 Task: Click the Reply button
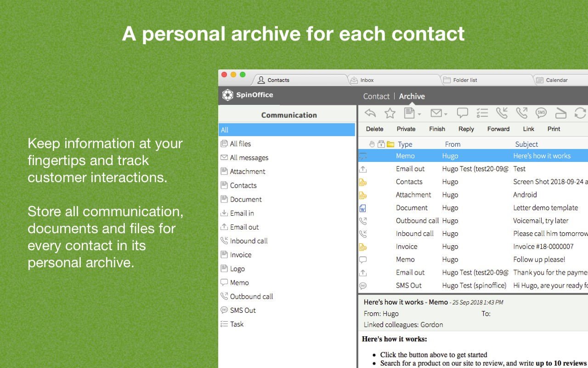[x=466, y=129]
